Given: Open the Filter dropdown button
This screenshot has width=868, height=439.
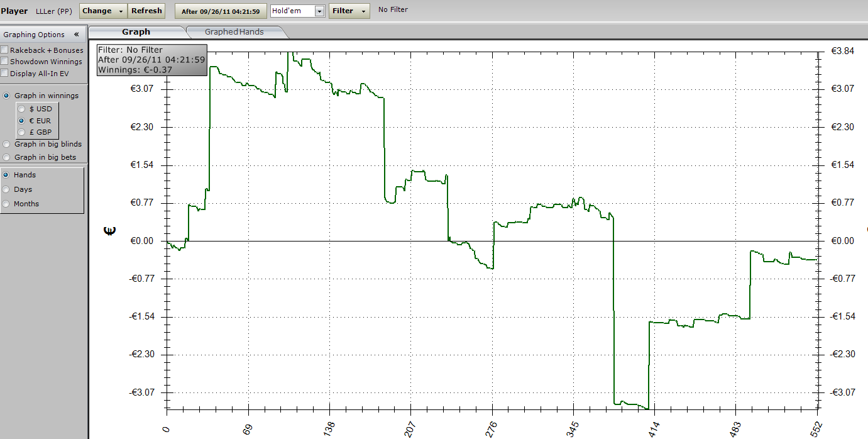Looking at the screenshot, I should click(x=349, y=11).
